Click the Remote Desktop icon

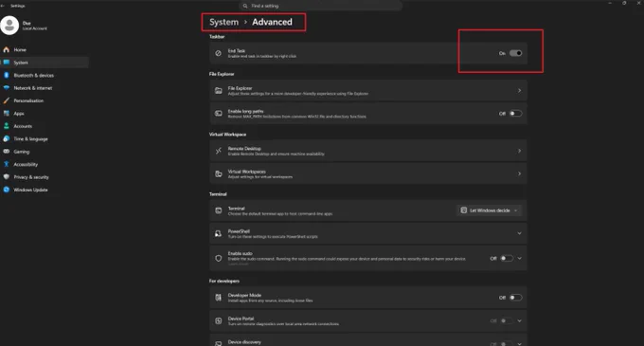[x=219, y=151]
